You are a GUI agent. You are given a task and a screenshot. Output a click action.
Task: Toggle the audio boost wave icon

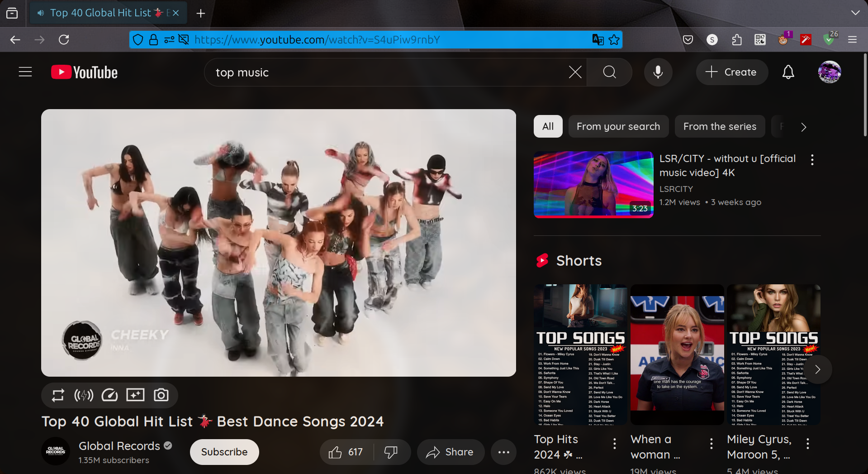[x=84, y=395]
